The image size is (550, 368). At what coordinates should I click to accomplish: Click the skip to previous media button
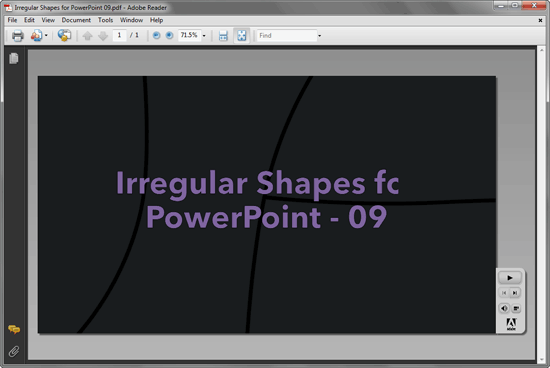click(x=504, y=293)
